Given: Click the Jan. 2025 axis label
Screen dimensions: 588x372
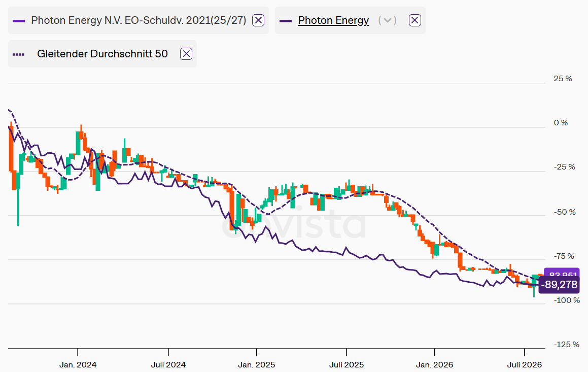Looking at the screenshot, I should click(257, 364).
